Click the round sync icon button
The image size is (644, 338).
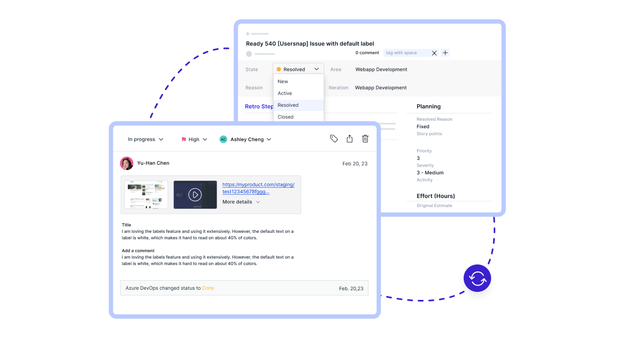click(x=477, y=278)
